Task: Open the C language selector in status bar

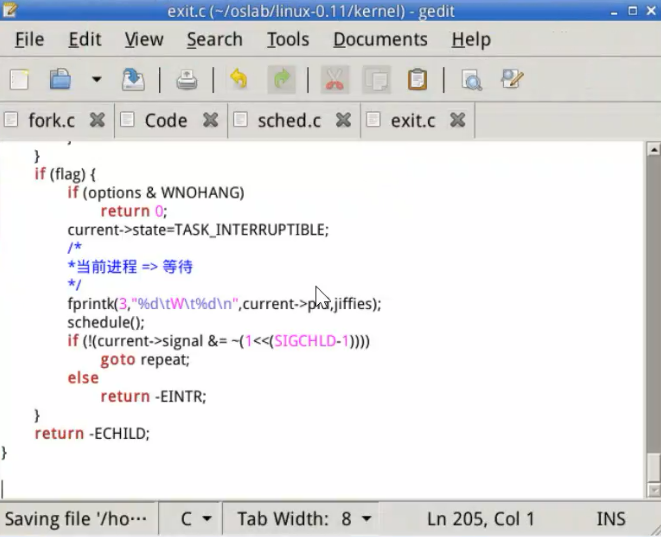Action: [195, 519]
